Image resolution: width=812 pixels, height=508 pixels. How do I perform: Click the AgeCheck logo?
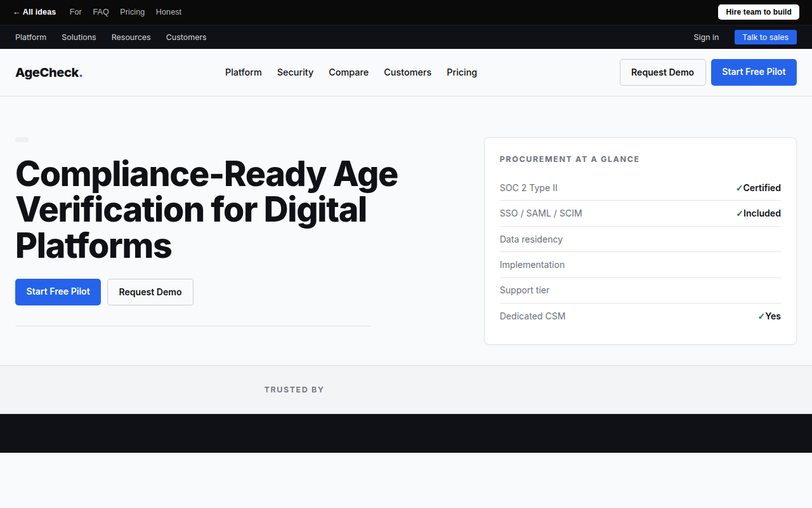click(x=49, y=72)
